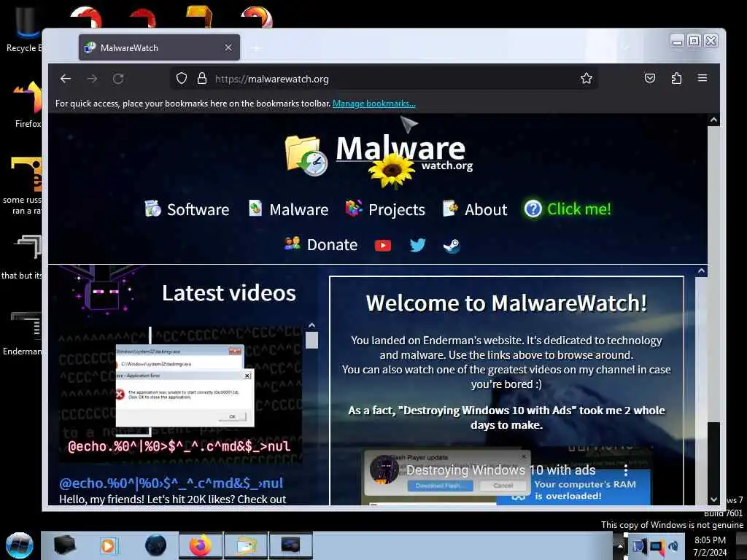Viewport: 747px width, 560px height.
Task: Click the volume tray icon
Action: [x=673, y=546]
